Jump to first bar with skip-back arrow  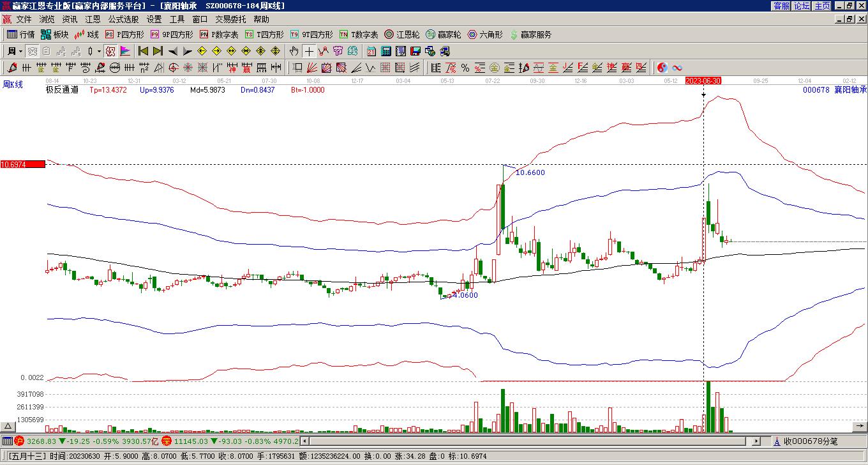[143, 51]
